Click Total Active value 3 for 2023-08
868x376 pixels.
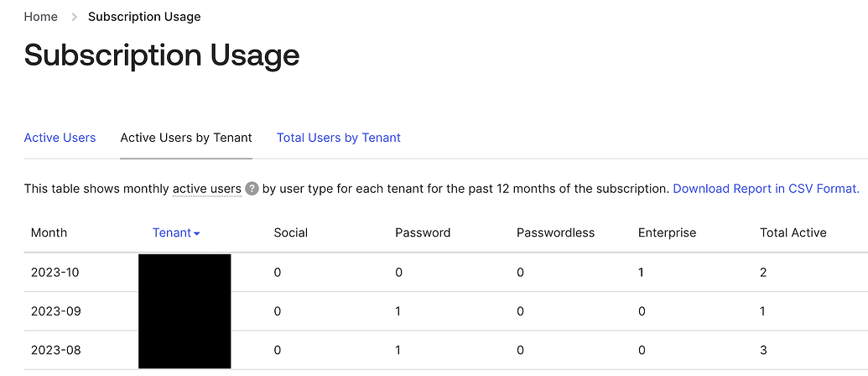[x=763, y=350]
